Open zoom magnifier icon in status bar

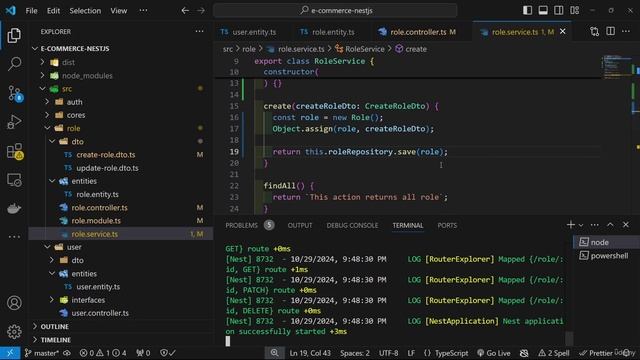coord(274,353)
